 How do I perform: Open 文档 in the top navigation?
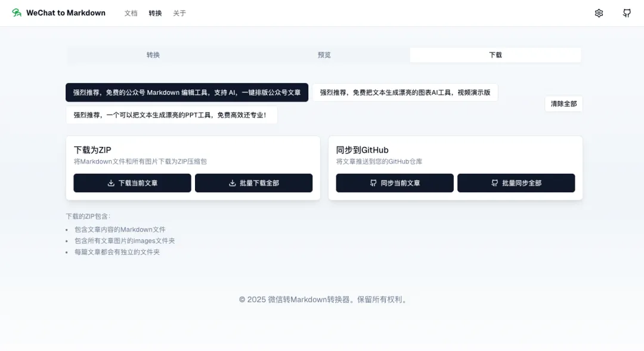click(131, 13)
